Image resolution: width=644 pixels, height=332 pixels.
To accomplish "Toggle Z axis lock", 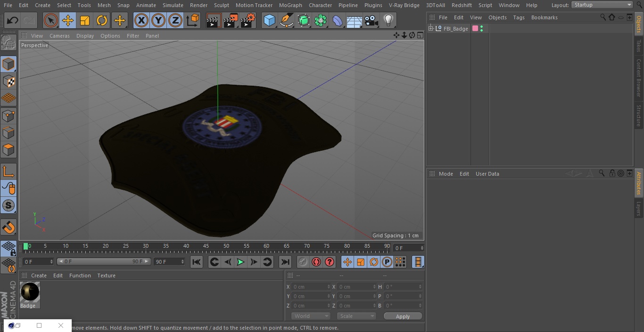I will click(175, 21).
